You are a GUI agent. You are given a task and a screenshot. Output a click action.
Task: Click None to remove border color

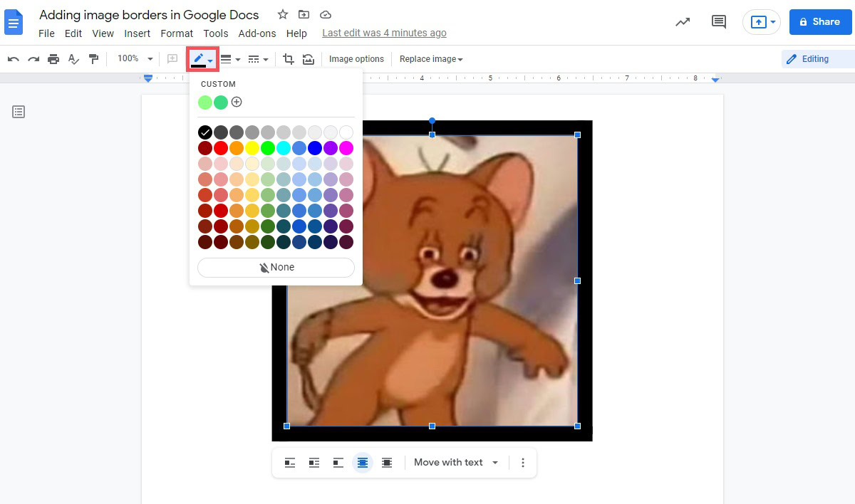[276, 268]
